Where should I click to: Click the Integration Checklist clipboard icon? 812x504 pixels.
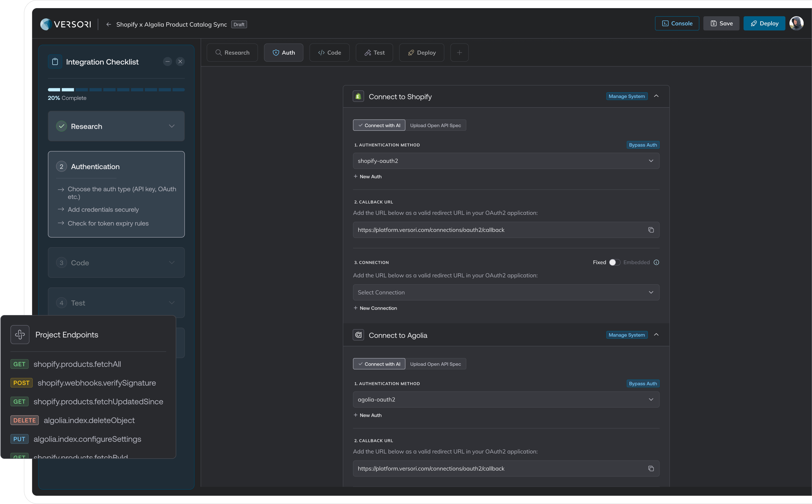pyautogui.click(x=55, y=62)
